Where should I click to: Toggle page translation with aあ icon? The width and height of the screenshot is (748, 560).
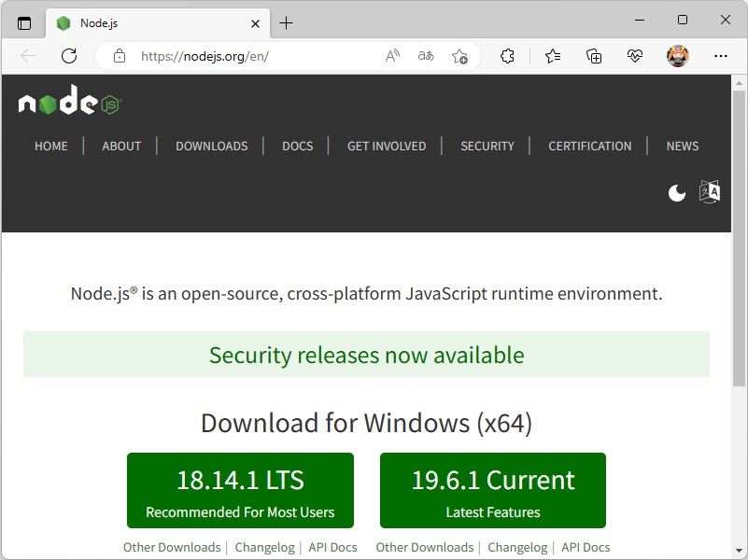click(x=426, y=56)
